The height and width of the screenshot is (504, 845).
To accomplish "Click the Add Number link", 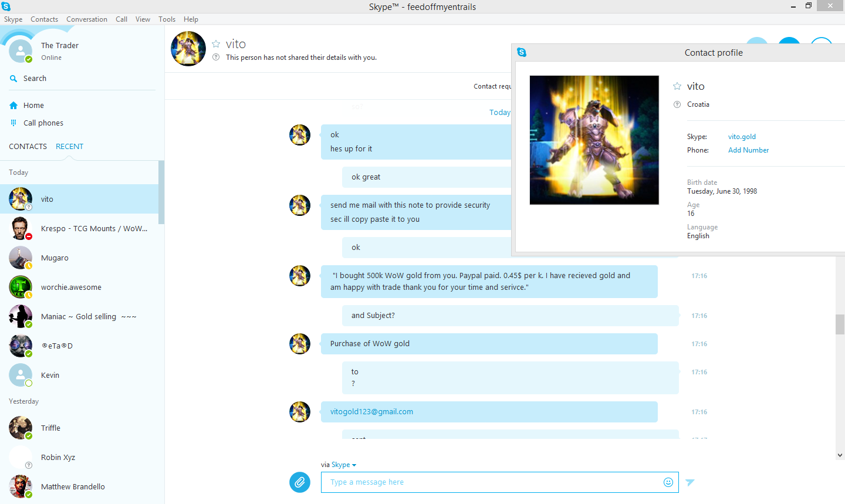I will [x=748, y=150].
